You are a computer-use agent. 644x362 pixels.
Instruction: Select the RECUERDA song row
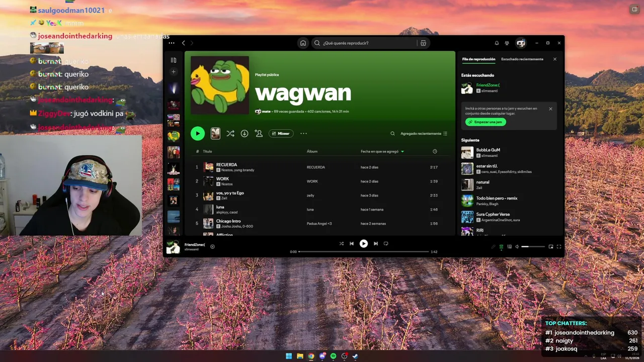point(317,167)
